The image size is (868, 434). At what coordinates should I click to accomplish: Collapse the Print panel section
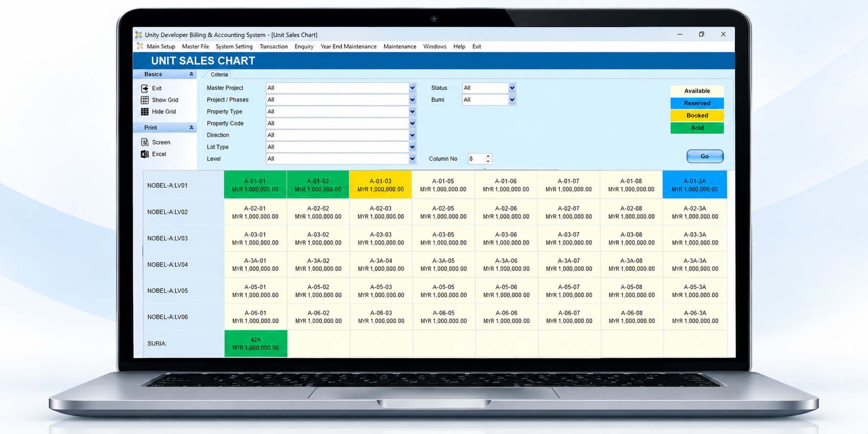[191, 128]
